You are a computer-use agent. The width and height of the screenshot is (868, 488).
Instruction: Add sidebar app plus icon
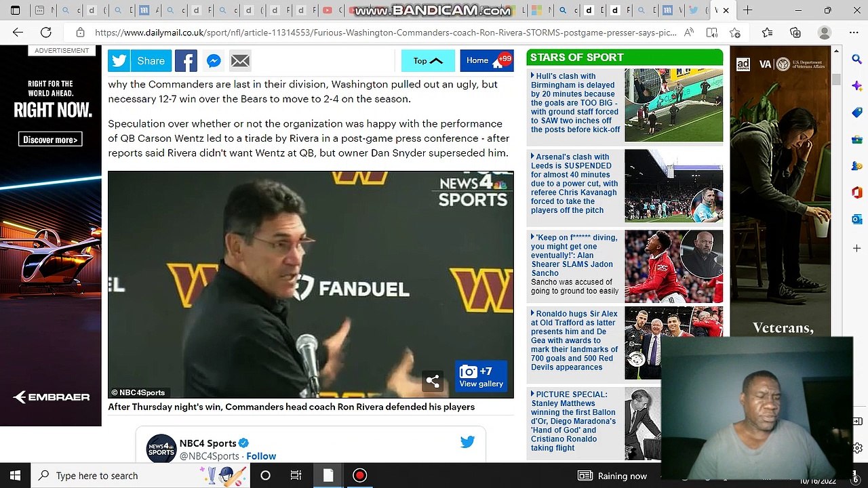tap(856, 249)
